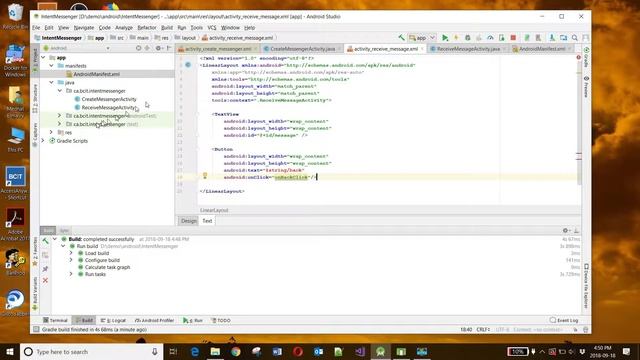Open Word from the taskbar
This screenshot has width=640, height=360.
pos(277,351)
